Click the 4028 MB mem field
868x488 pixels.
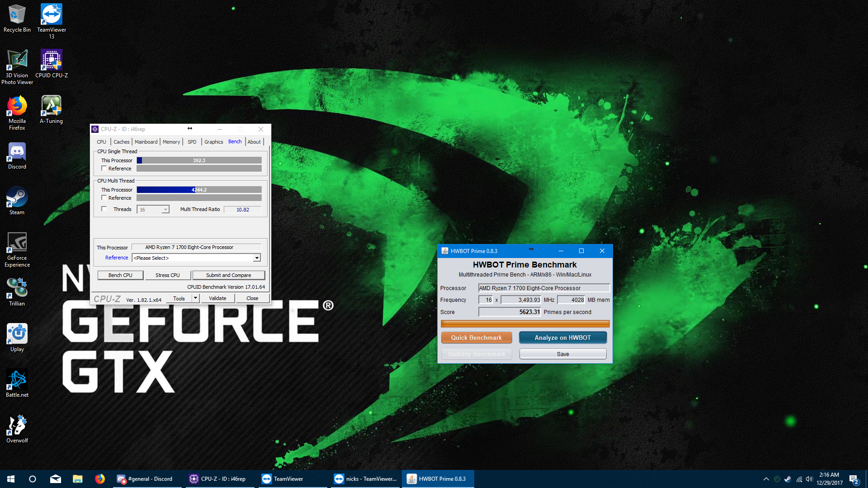[x=571, y=300]
